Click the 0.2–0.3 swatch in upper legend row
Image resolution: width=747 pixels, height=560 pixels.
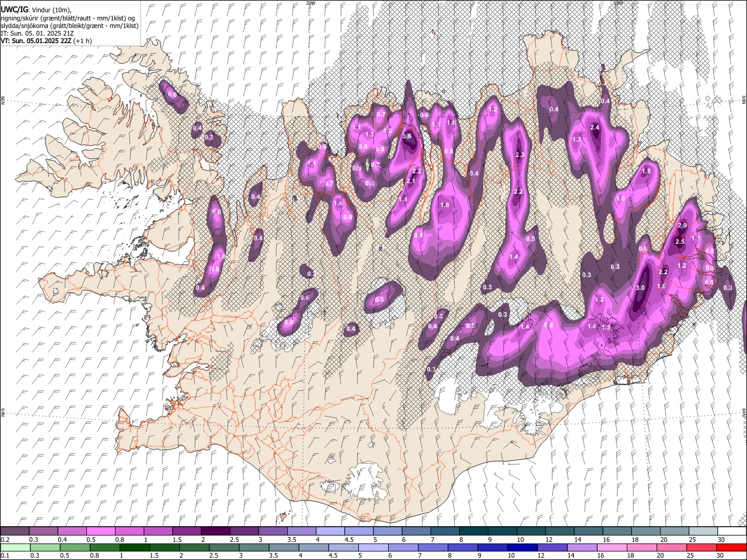click(x=15, y=531)
